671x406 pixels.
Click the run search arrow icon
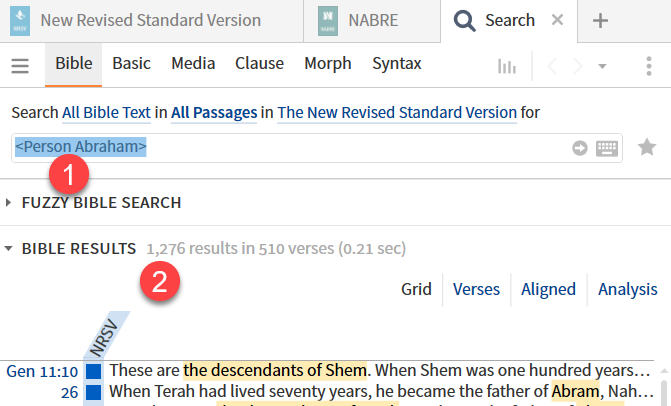[579, 148]
